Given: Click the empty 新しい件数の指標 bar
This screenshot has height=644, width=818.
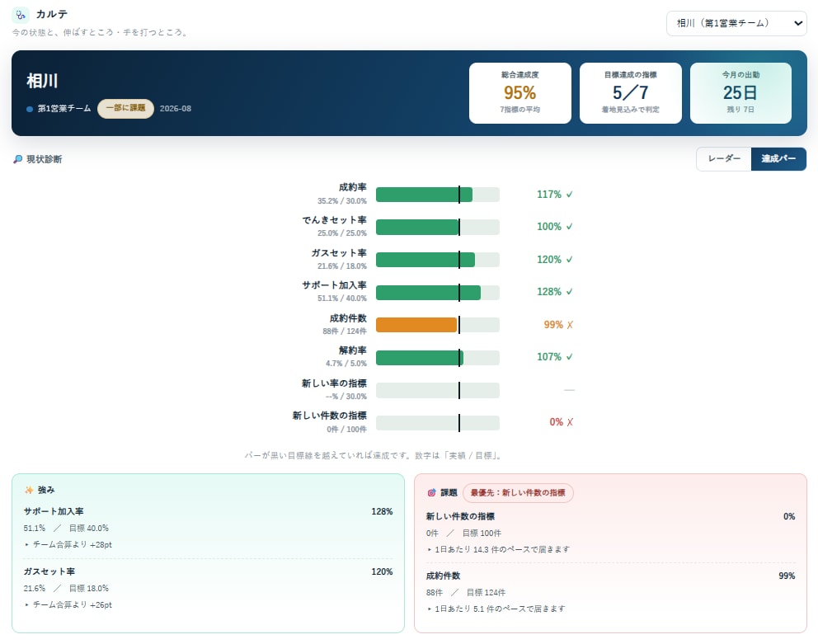Looking at the screenshot, I should click(x=437, y=423).
